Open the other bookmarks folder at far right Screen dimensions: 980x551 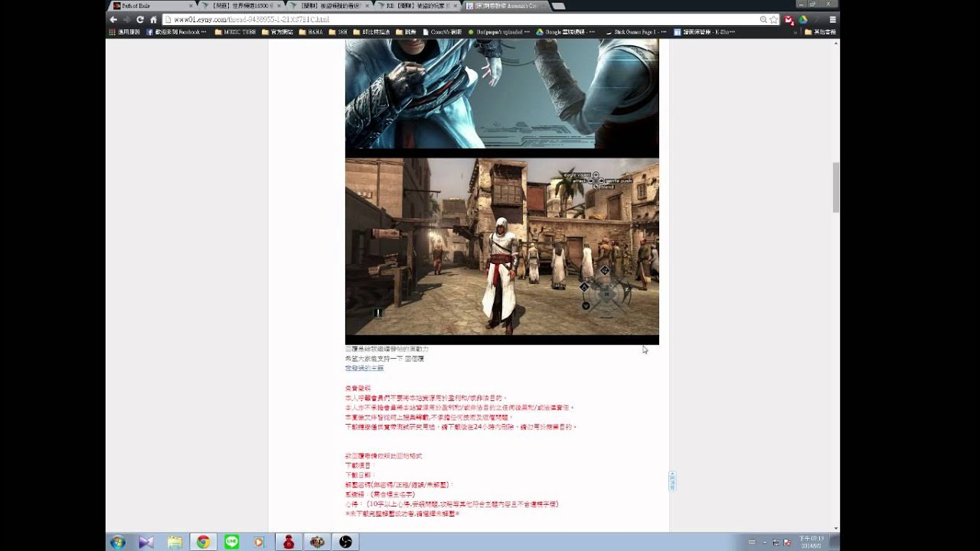pyautogui.click(x=820, y=32)
